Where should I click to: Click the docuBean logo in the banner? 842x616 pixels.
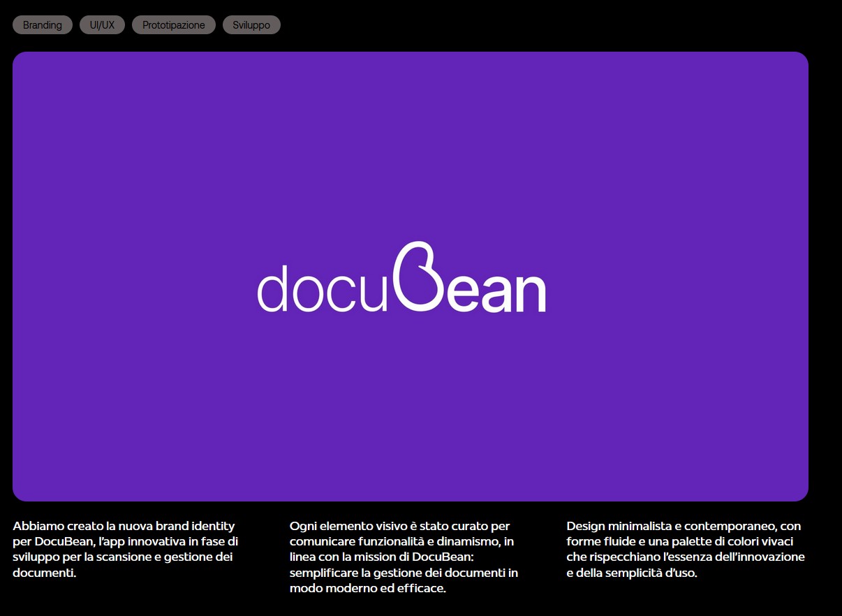click(x=401, y=278)
